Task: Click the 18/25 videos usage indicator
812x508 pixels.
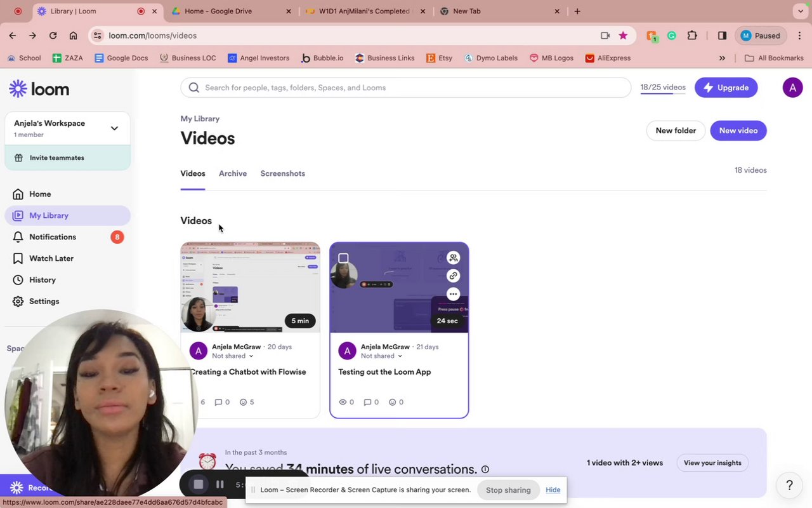Action: pos(663,88)
